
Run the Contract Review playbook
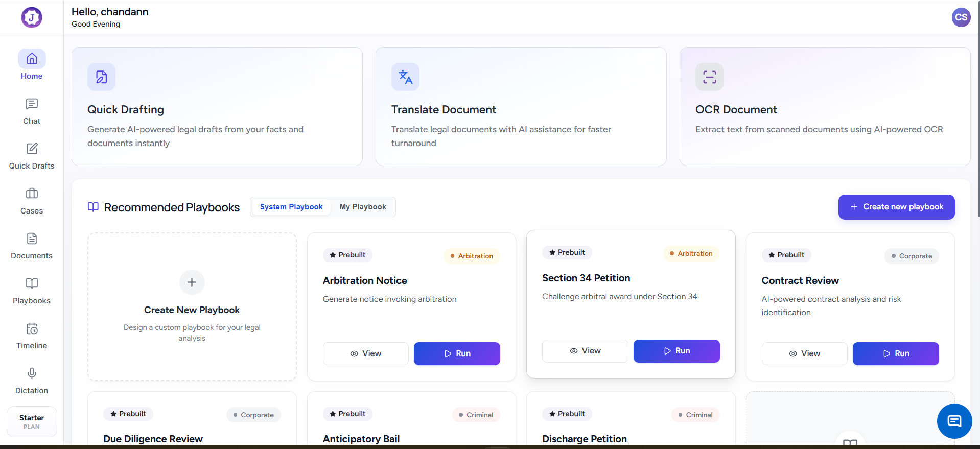896,353
